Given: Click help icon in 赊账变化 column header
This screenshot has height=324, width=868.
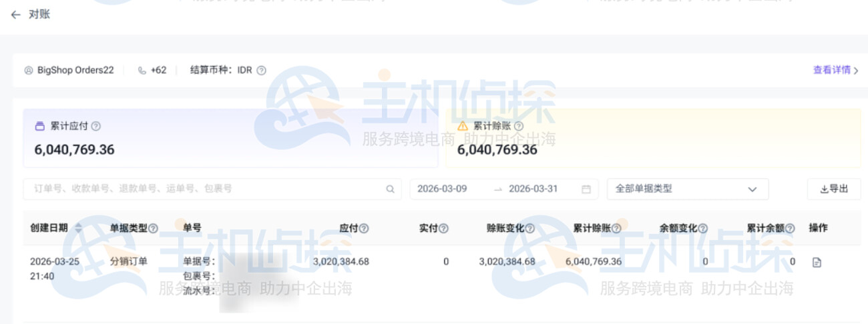Looking at the screenshot, I should (x=529, y=229).
